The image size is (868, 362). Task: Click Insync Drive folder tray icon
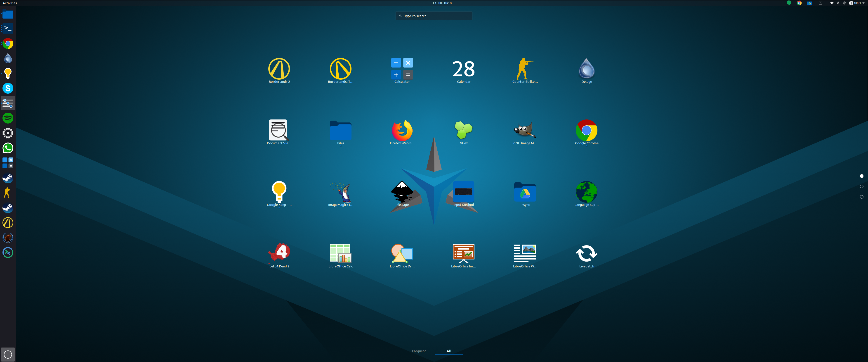pyautogui.click(x=809, y=3)
